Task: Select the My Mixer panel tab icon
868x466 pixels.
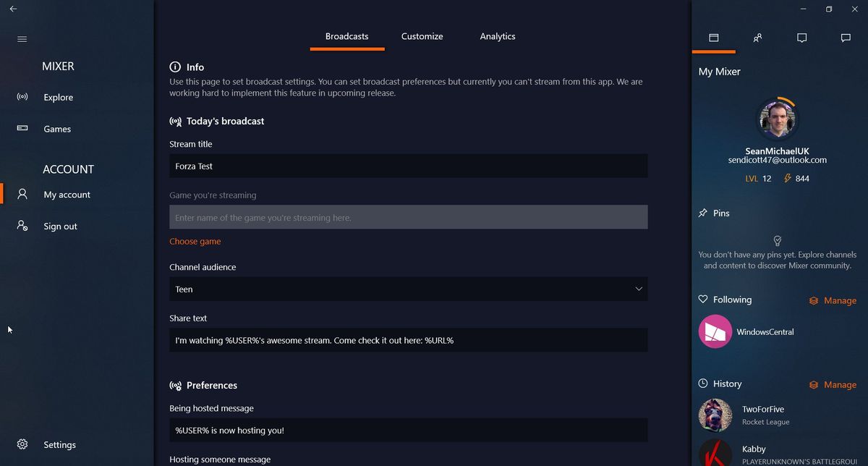Action: click(x=713, y=38)
